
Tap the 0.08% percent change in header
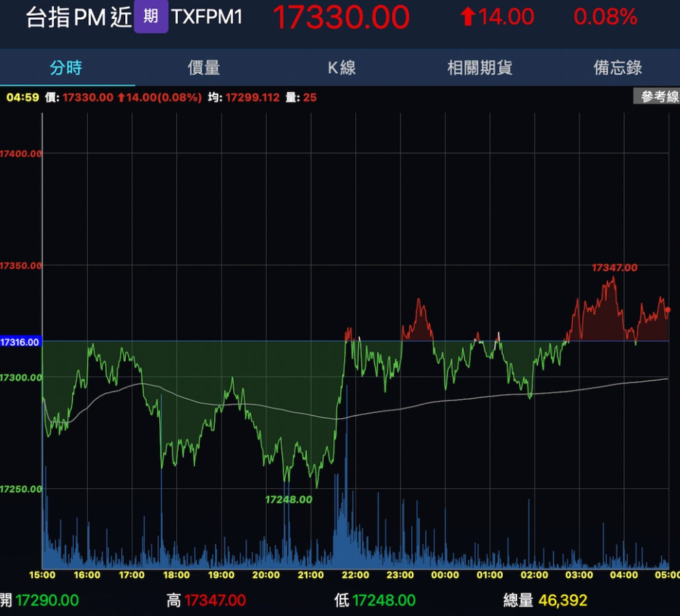coord(605,17)
